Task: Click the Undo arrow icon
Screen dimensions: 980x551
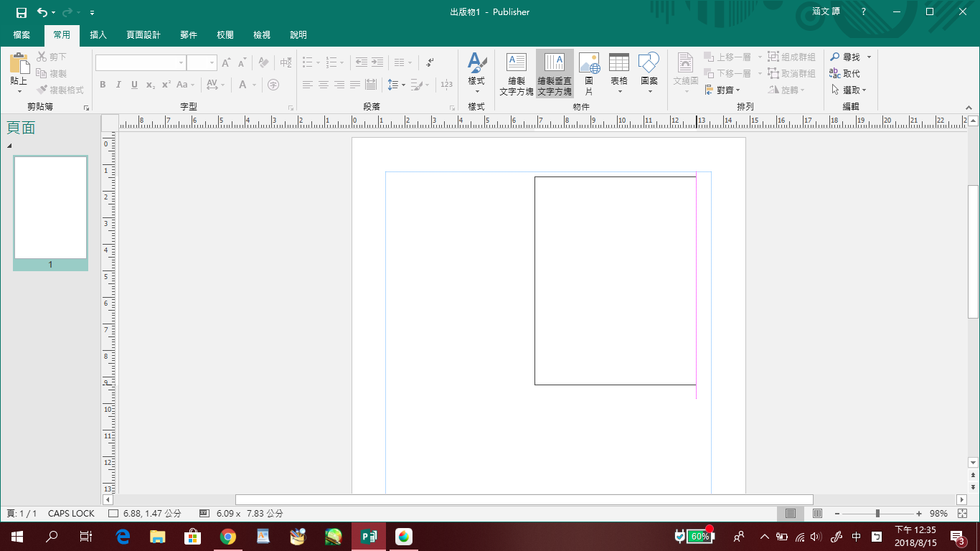Action: pos(42,12)
